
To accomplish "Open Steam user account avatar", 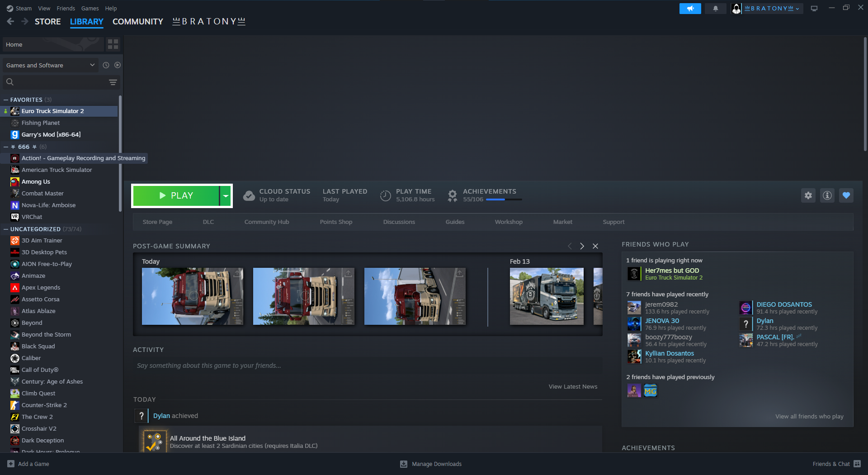I will (x=736, y=9).
